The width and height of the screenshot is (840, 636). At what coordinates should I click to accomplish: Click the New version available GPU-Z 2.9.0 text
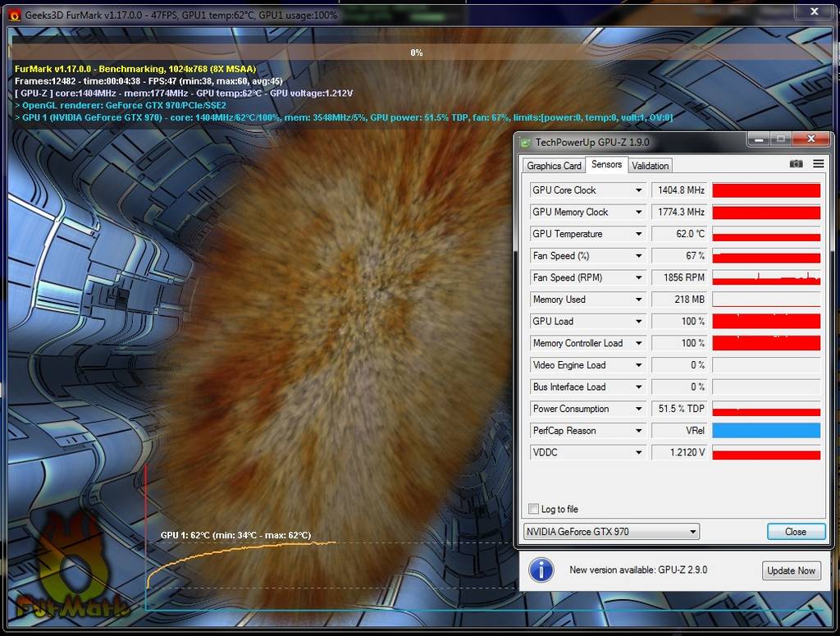[x=638, y=570]
